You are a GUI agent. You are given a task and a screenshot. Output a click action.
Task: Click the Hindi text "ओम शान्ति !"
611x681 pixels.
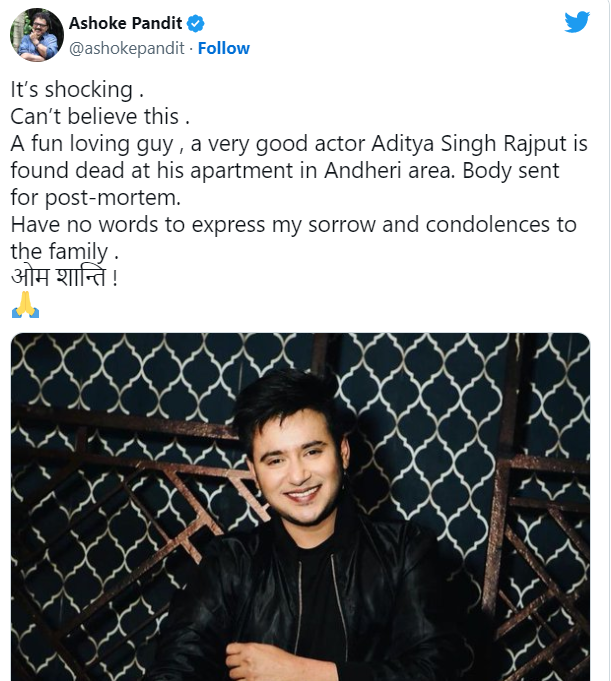click(x=65, y=278)
